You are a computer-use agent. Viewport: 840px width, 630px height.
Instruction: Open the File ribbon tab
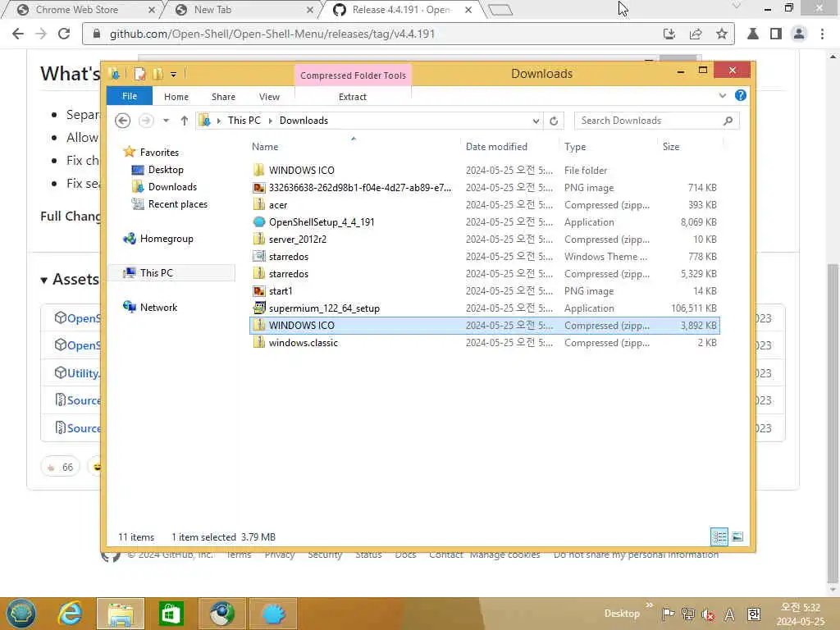point(129,96)
